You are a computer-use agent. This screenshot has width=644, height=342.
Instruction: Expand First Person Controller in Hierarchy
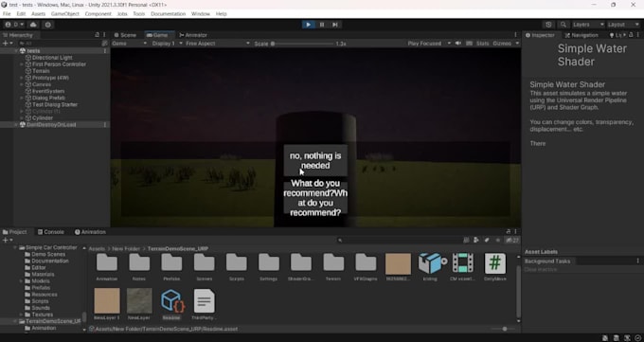tap(22, 64)
